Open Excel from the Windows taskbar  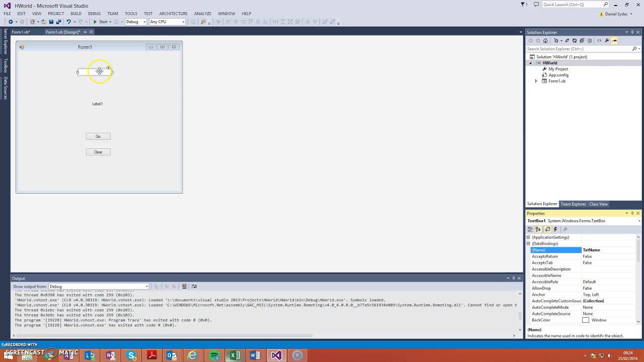[x=235, y=355]
